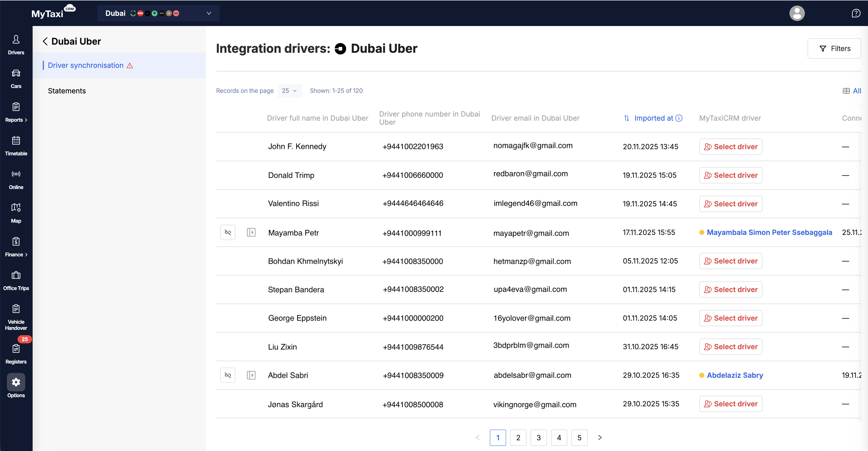Click email nomagajfk@gmail.com cell
This screenshot has width=868, height=451.
coord(533,146)
